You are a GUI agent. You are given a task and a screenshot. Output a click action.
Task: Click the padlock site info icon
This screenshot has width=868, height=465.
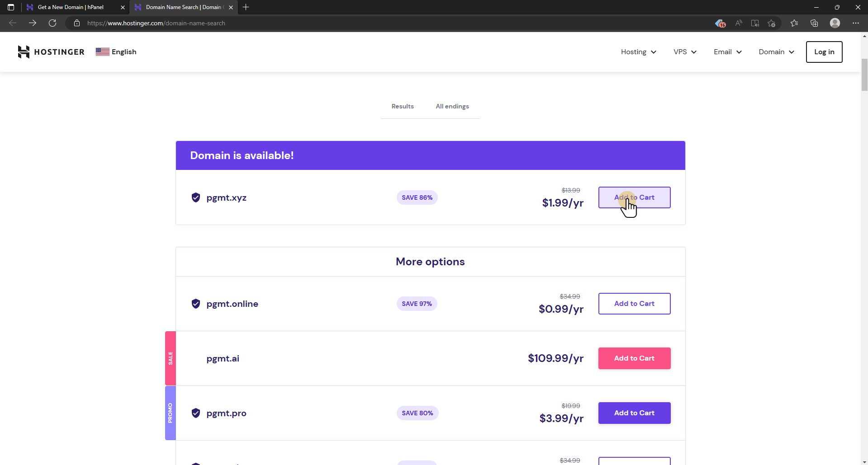tap(77, 23)
